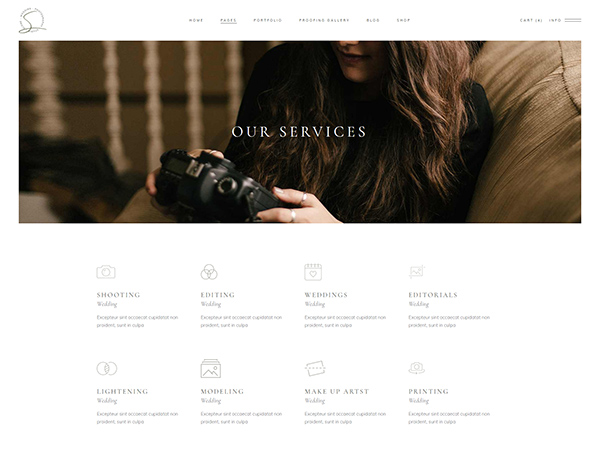Open the Home menu item
Image resolution: width=600 pixels, height=460 pixels.
coord(196,20)
